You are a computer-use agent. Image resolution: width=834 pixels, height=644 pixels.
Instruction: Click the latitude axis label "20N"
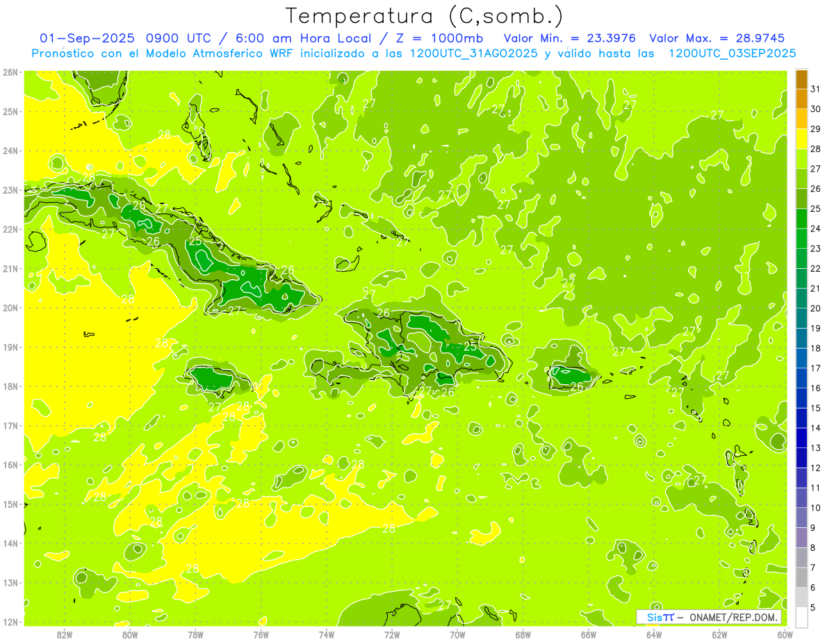tap(10, 308)
